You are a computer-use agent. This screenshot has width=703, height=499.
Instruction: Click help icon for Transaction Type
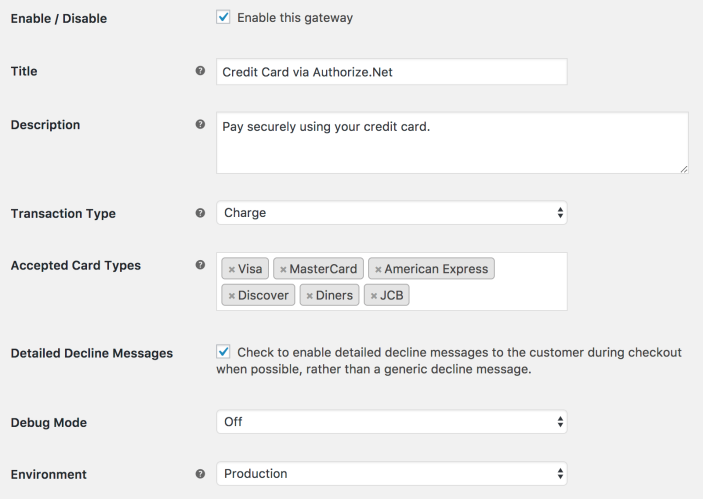click(x=201, y=213)
